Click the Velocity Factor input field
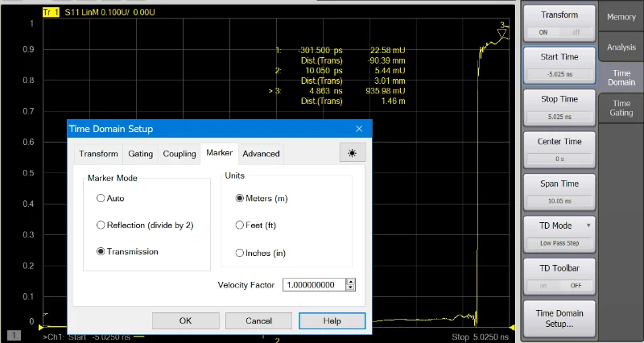The height and width of the screenshot is (343, 644). (x=313, y=284)
